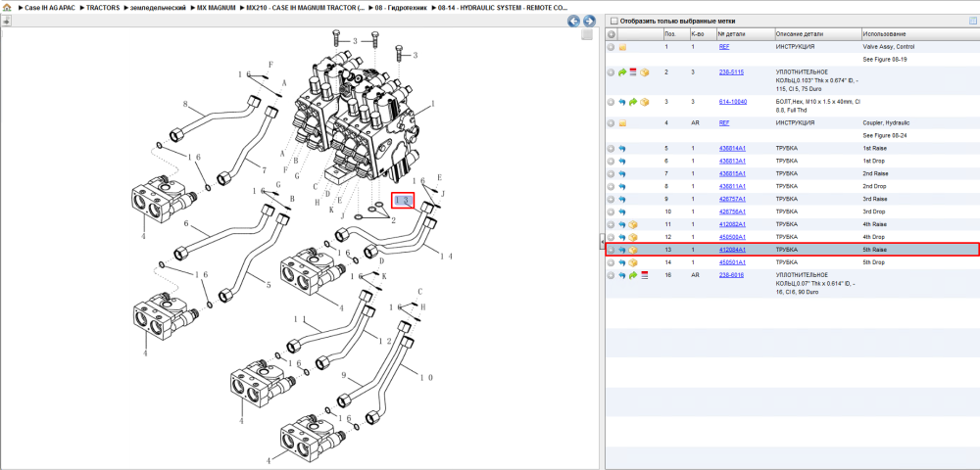
Task: Click folder icon in position 1 row
Action: pos(622,47)
